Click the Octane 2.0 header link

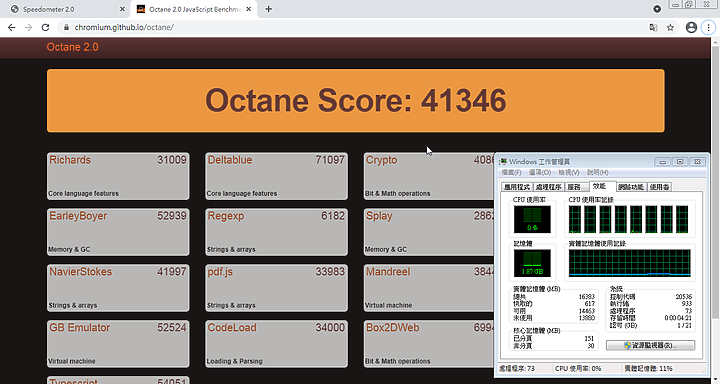pos(73,47)
